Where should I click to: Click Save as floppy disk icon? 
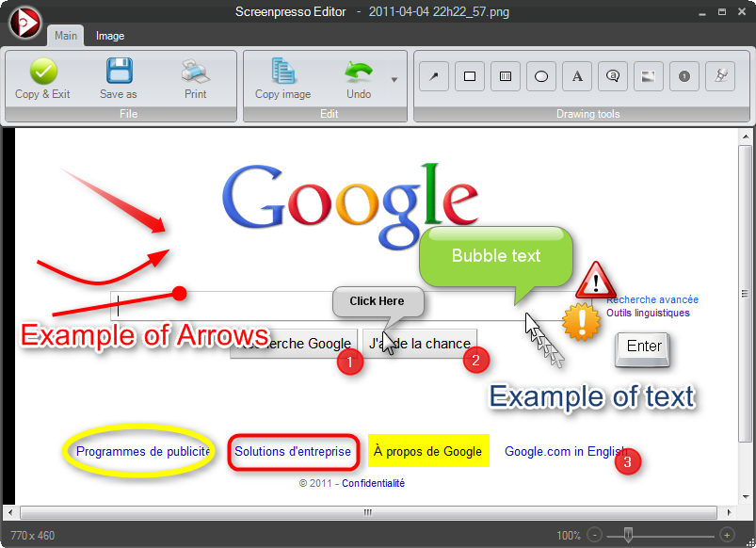pos(119,71)
